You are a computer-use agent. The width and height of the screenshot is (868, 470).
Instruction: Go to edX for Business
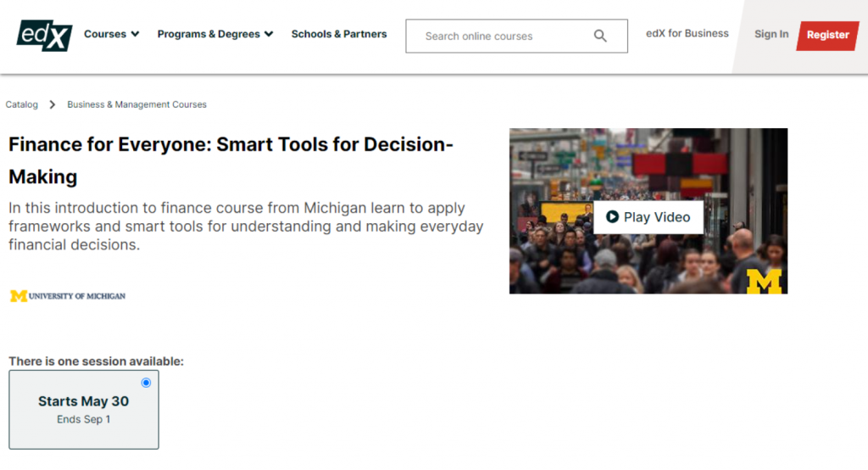pyautogui.click(x=687, y=34)
